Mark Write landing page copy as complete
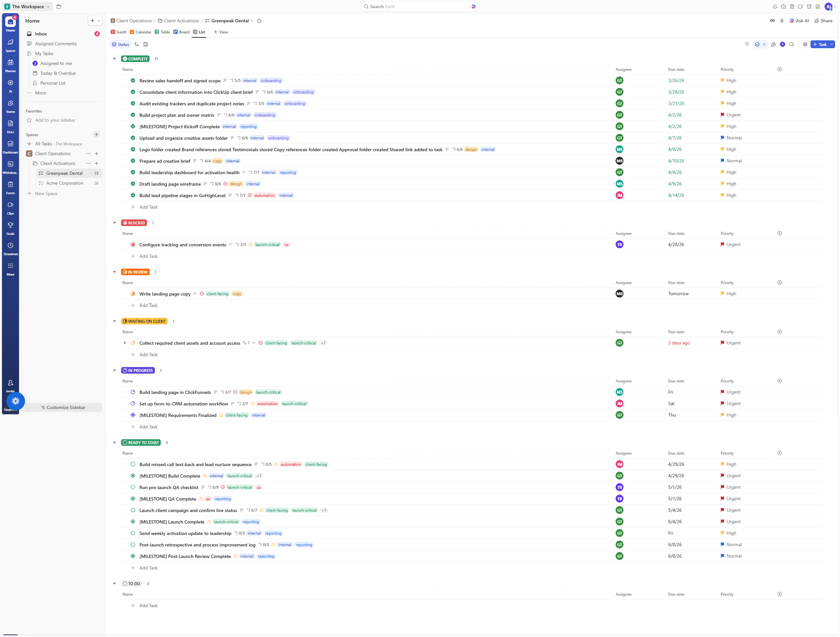Screen dimensions: 840x637 coord(133,294)
